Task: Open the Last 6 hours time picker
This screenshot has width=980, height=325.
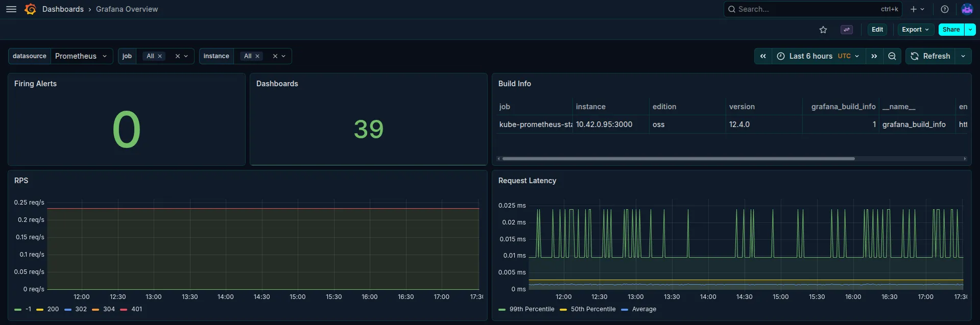Action: coord(819,56)
